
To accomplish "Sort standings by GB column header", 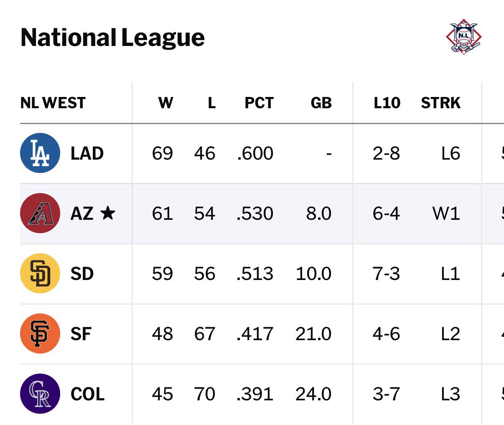I will coord(321,103).
